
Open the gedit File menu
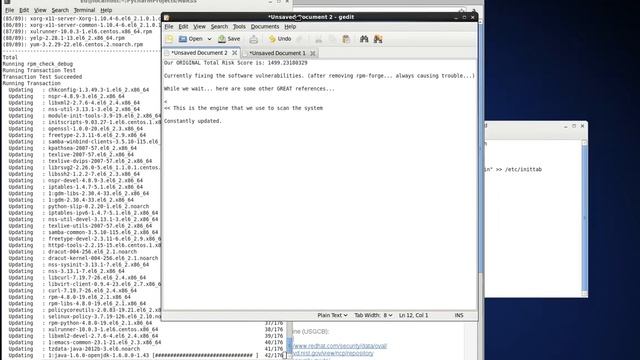169,27
